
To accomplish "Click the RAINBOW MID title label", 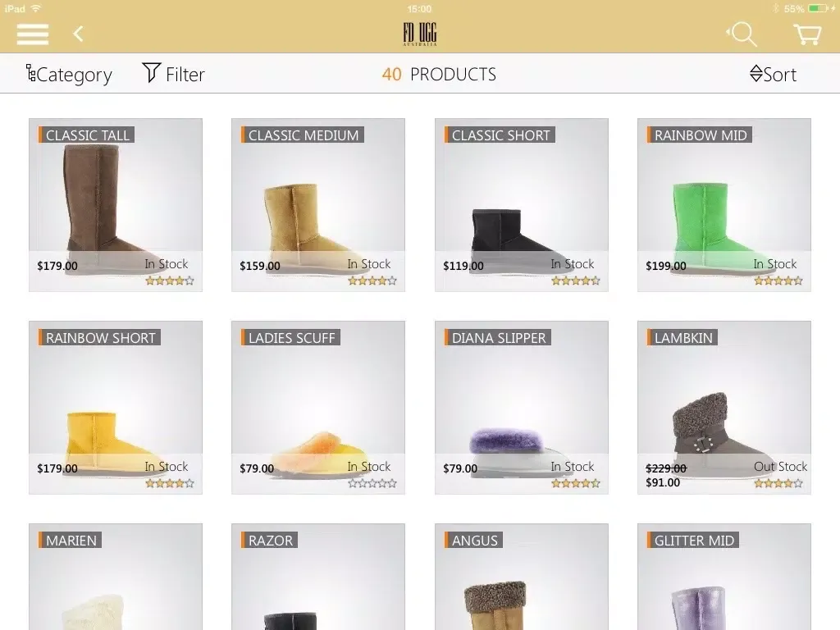I will click(x=700, y=135).
